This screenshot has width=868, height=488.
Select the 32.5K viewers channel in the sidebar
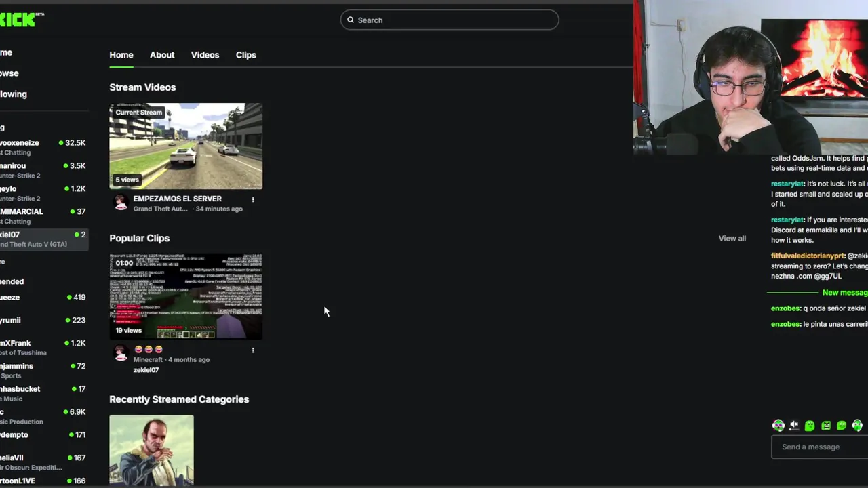[x=43, y=147]
